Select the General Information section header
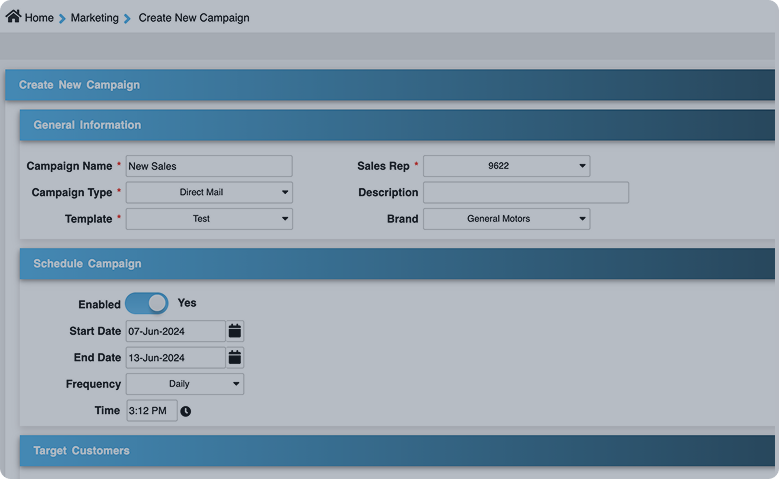Screen dimensions: 779x479 click(x=87, y=125)
